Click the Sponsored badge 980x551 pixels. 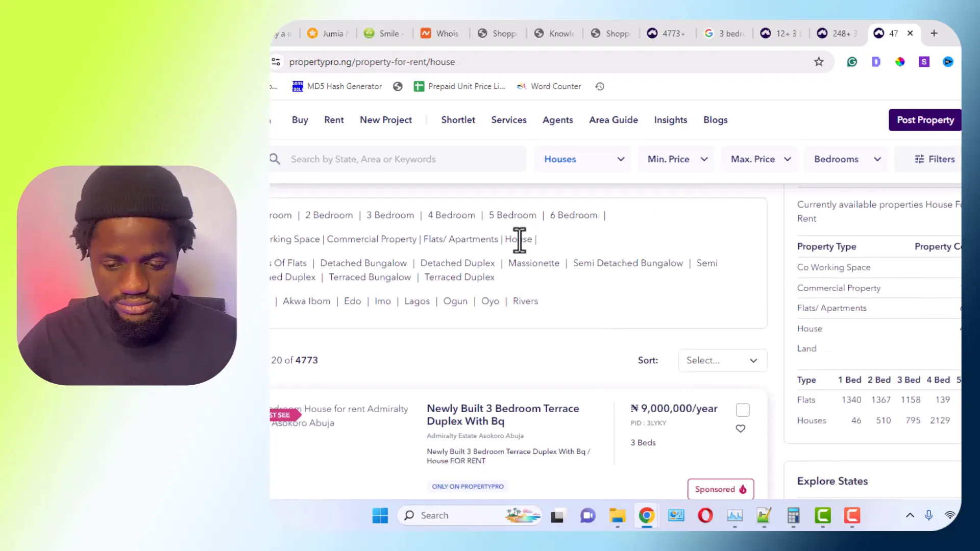[x=720, y=489]
